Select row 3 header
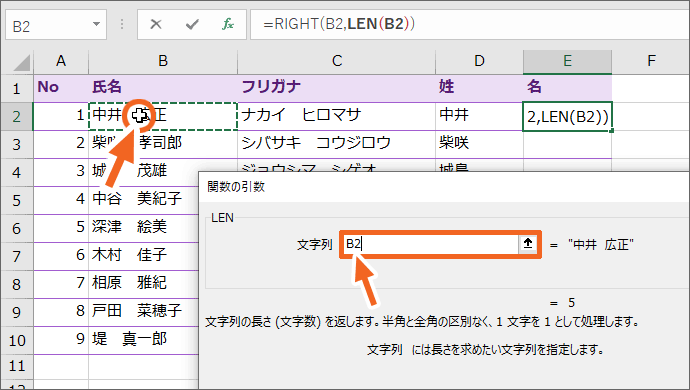 point(17,144)
